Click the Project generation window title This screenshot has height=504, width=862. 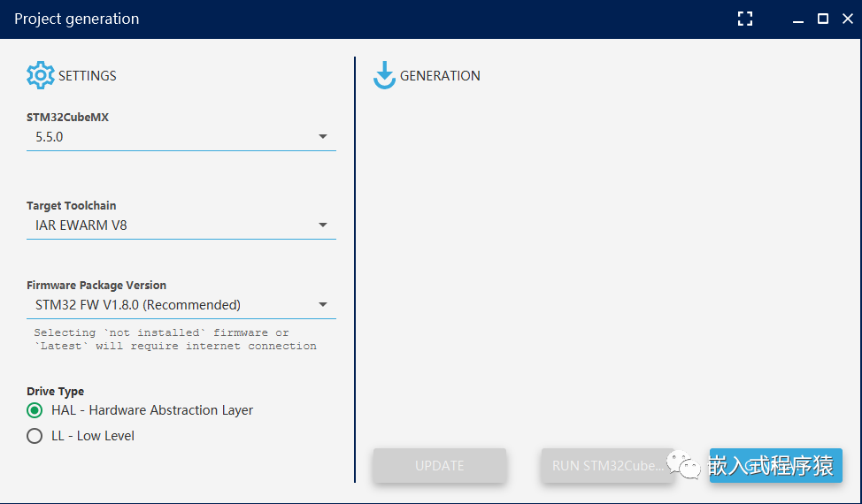point(77,19)
